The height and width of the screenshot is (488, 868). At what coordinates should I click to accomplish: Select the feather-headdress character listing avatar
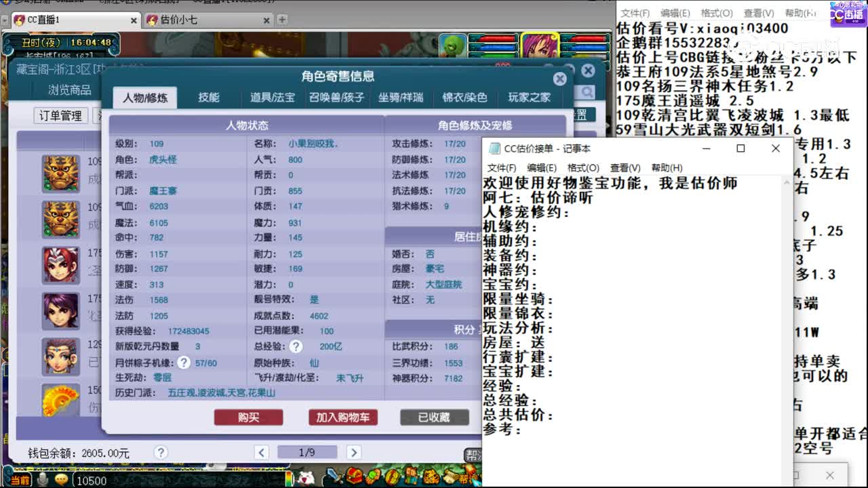[61, 357]
